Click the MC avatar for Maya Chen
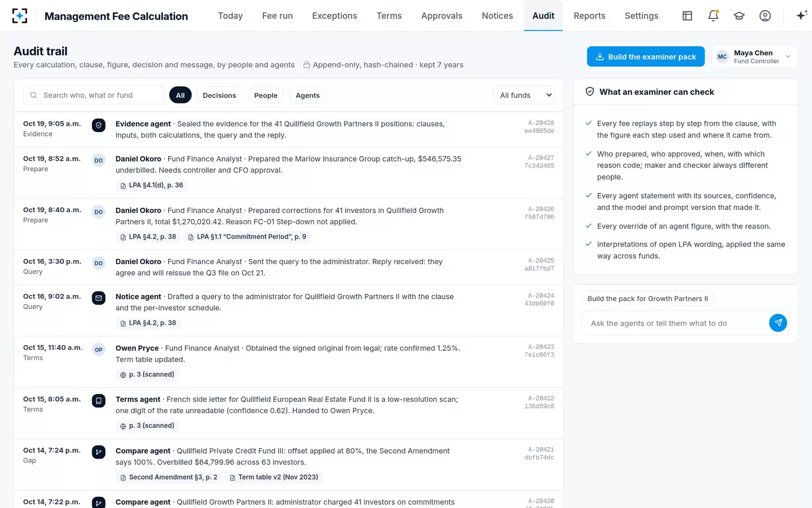 click(722, 56)
